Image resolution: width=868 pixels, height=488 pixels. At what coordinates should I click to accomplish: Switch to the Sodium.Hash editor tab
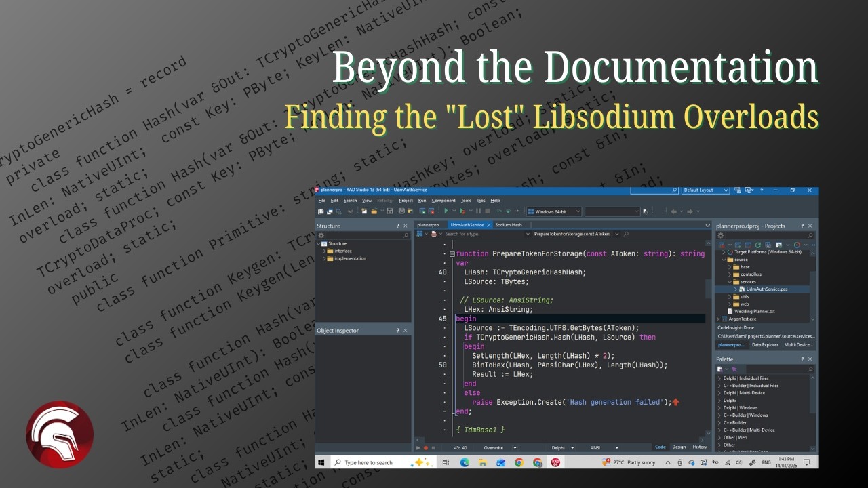(x=509, y=225)
